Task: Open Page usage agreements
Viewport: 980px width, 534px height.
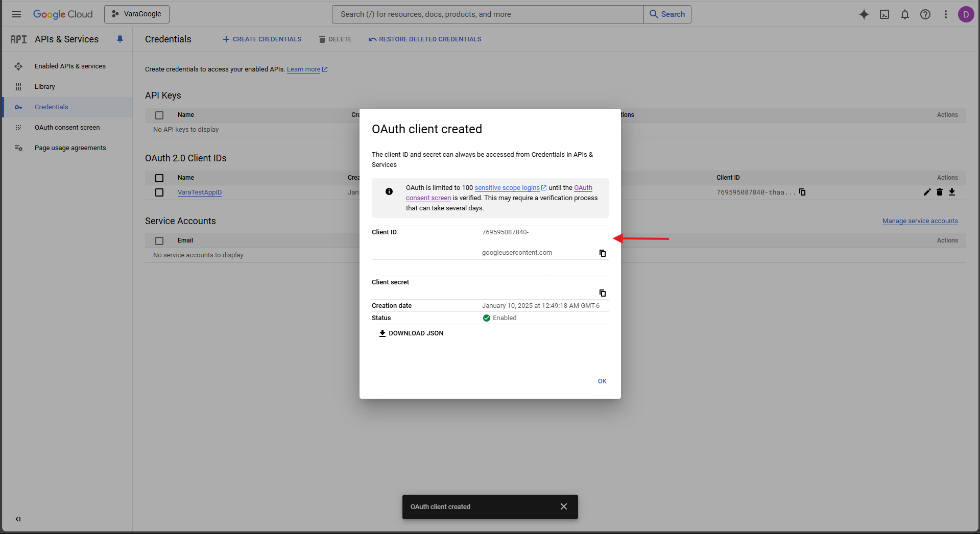Action: [70, 148]
